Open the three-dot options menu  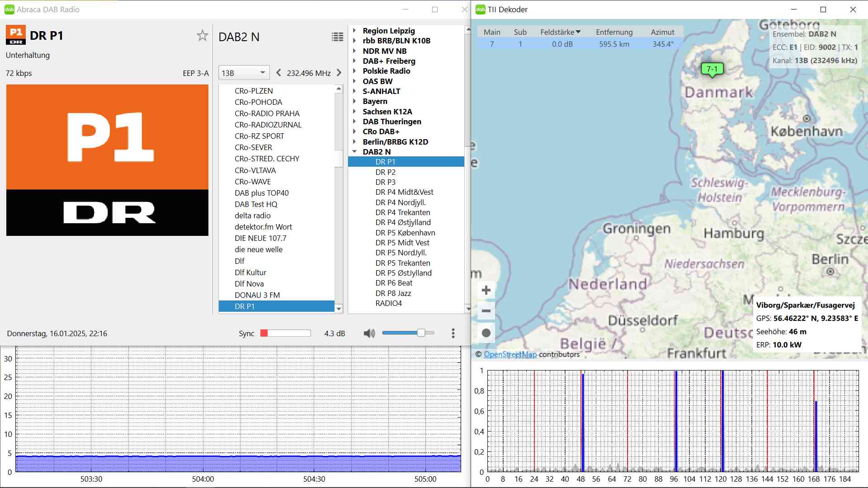[x=453, y=333]
